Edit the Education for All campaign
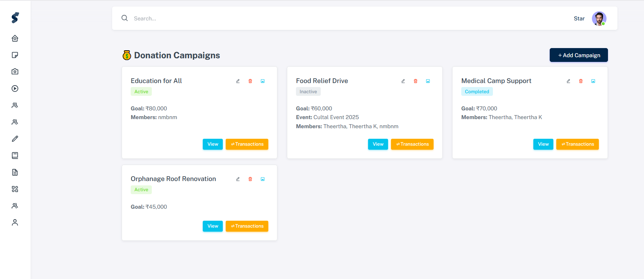 [x=238, y=81]
